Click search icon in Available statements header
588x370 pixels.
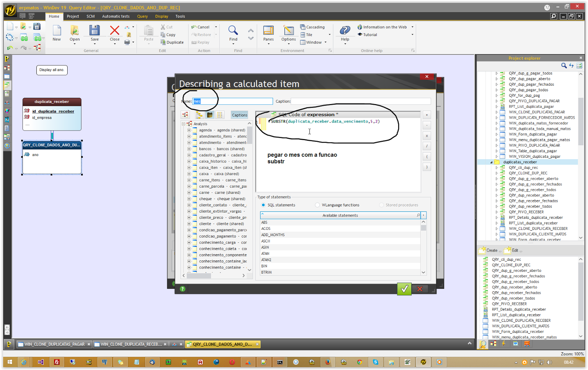coord(418,215)
